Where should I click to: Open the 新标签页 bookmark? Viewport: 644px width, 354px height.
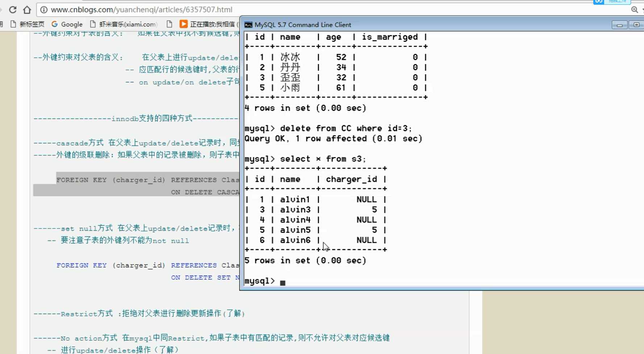28,24
